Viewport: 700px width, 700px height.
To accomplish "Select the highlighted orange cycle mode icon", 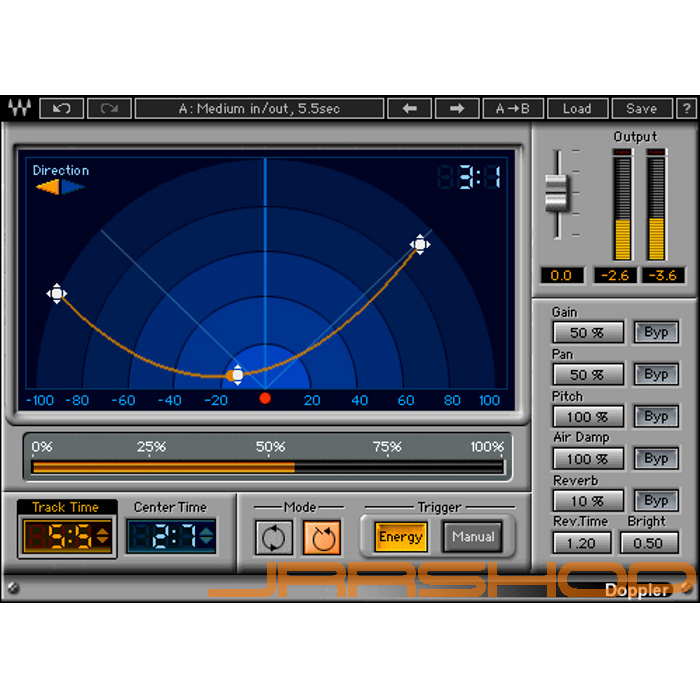I will pyautogui.click(x=321, y=537).
